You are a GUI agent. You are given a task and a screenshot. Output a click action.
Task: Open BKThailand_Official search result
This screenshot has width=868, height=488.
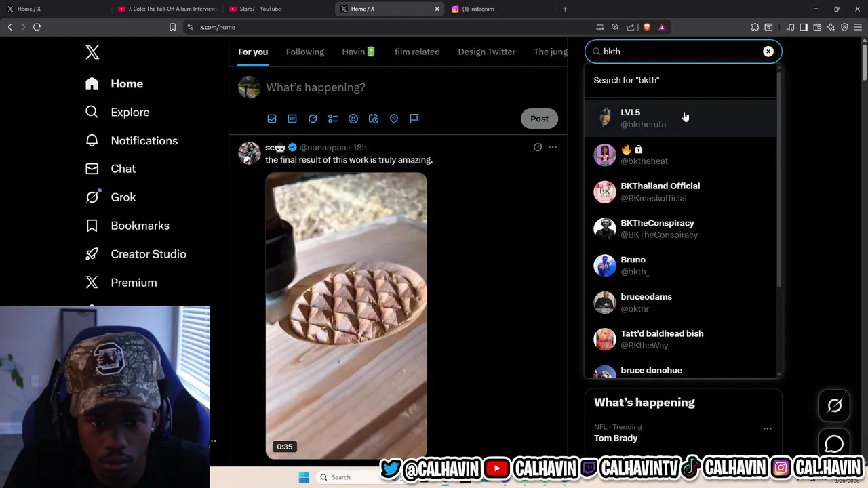coord(681,192)
